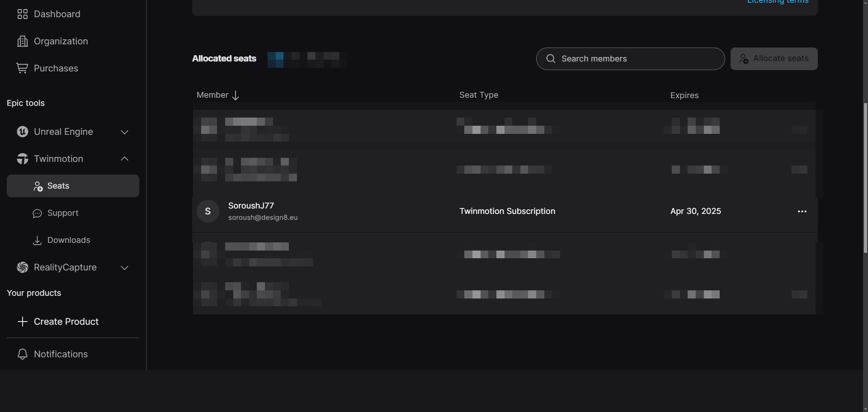The image size is (868, 412).
Task: Click Twinmotion Subscription seat type cell
Action: (507, 211)
